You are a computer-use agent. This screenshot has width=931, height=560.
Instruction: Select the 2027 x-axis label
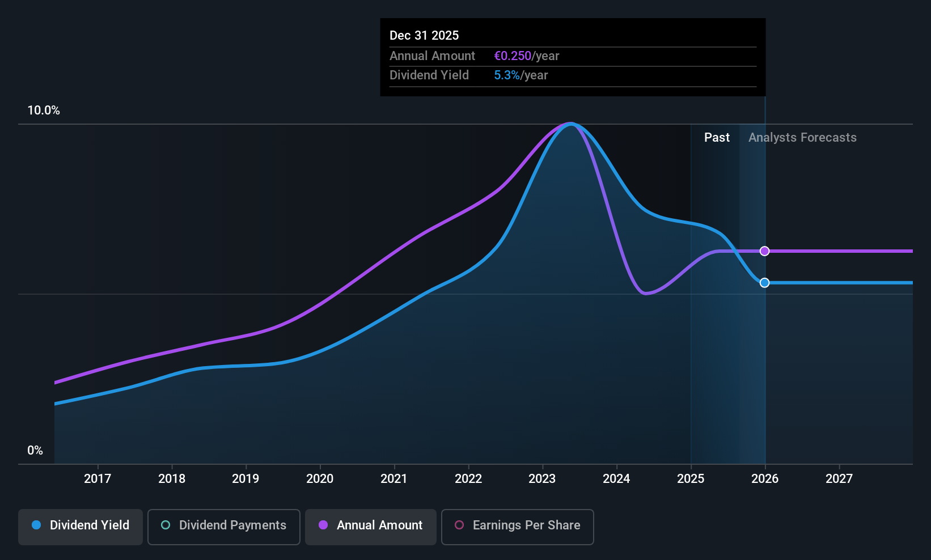click(839, 479)
